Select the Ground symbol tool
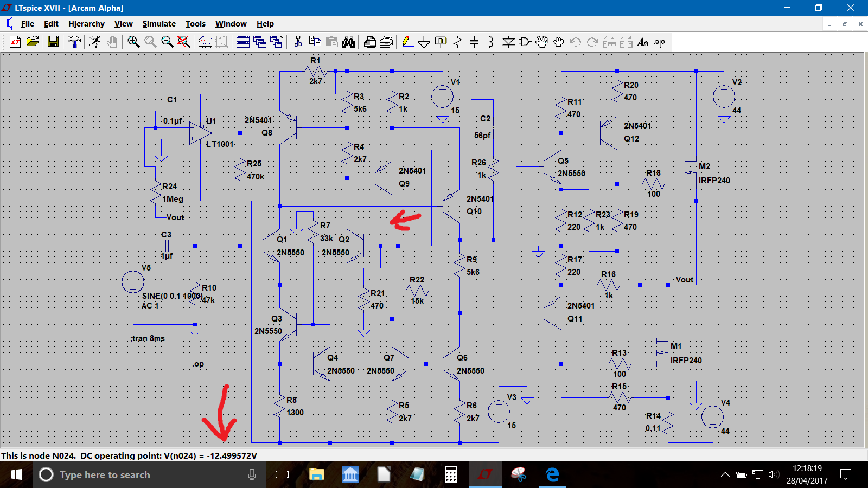Image resolution: width=868 pixels, height=488 pixels. (x=424, y=42)
